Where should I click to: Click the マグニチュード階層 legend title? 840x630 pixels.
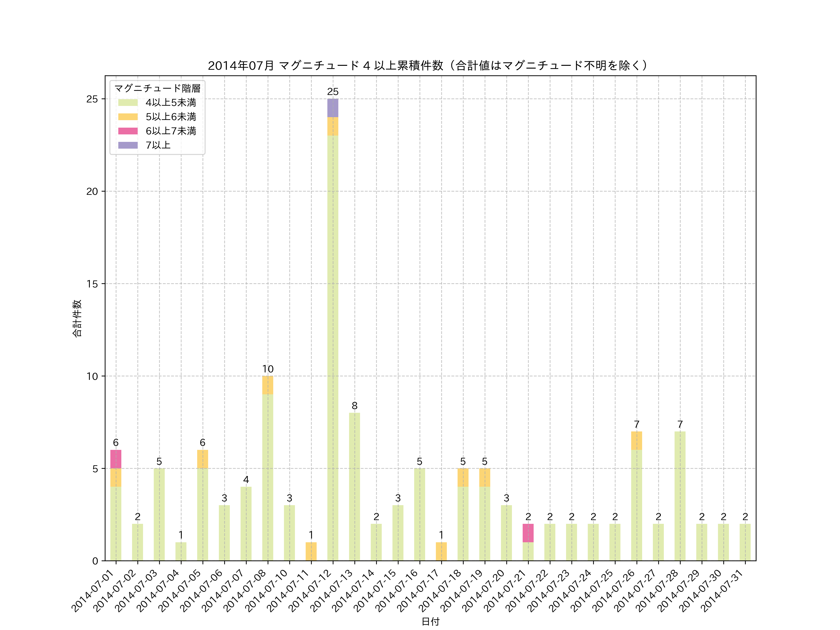157,88
